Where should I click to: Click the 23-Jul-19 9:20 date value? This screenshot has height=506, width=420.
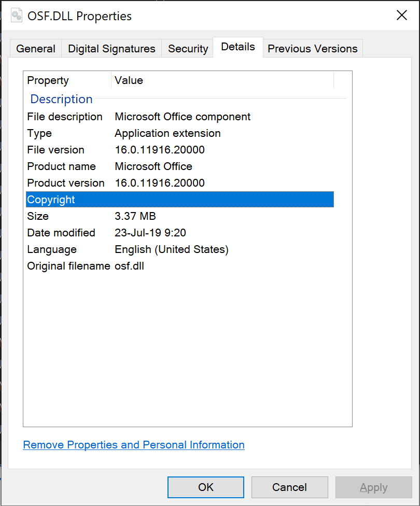[x=150, y=233]
